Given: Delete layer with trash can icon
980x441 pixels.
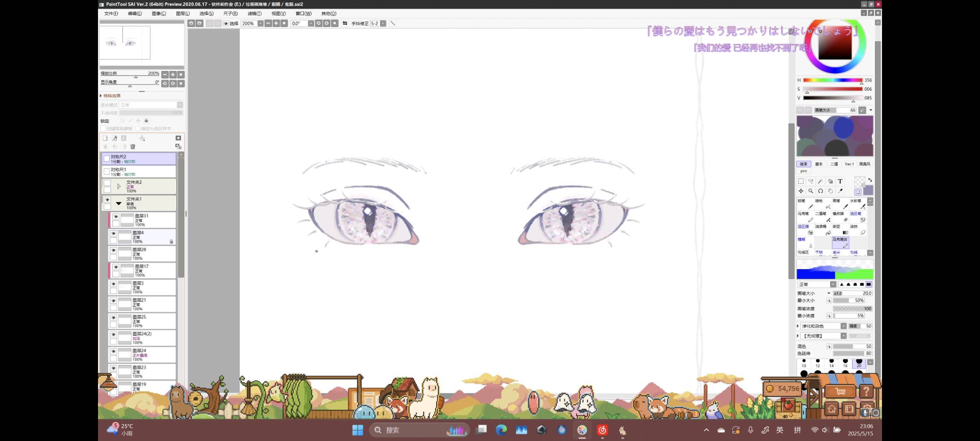Looking at the screenshot, I should click(133, 147).
